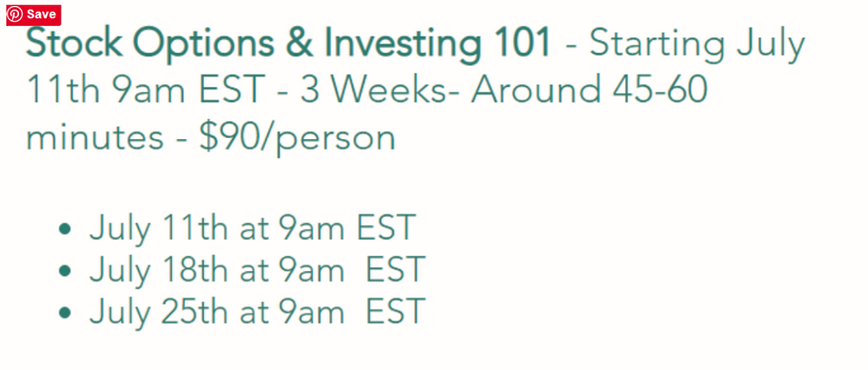This screenshot has height=370, width=868.
Task: Click the red Save button label
Action: click(41, 15)
